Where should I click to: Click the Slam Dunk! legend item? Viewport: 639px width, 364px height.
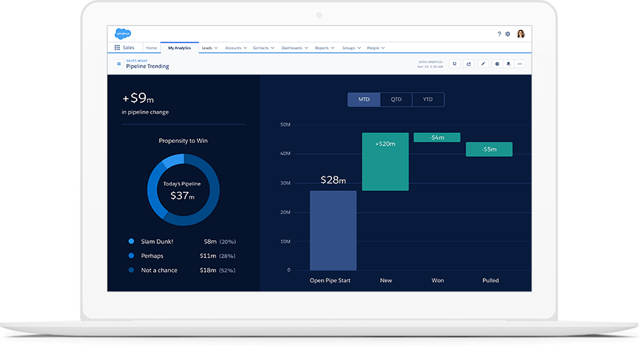[x=156, y=241]
